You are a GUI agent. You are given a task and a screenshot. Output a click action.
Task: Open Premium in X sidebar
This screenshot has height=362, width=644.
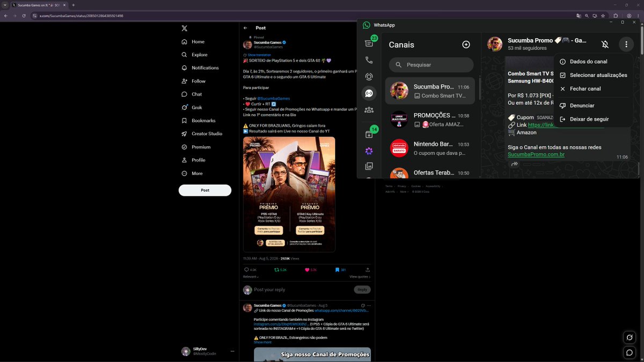(196, 147)
